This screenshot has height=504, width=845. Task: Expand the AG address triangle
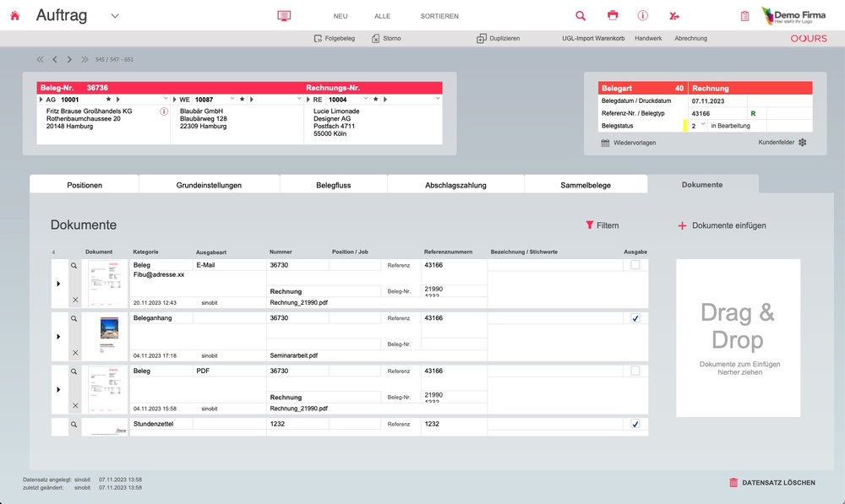[x=41, y=100]
